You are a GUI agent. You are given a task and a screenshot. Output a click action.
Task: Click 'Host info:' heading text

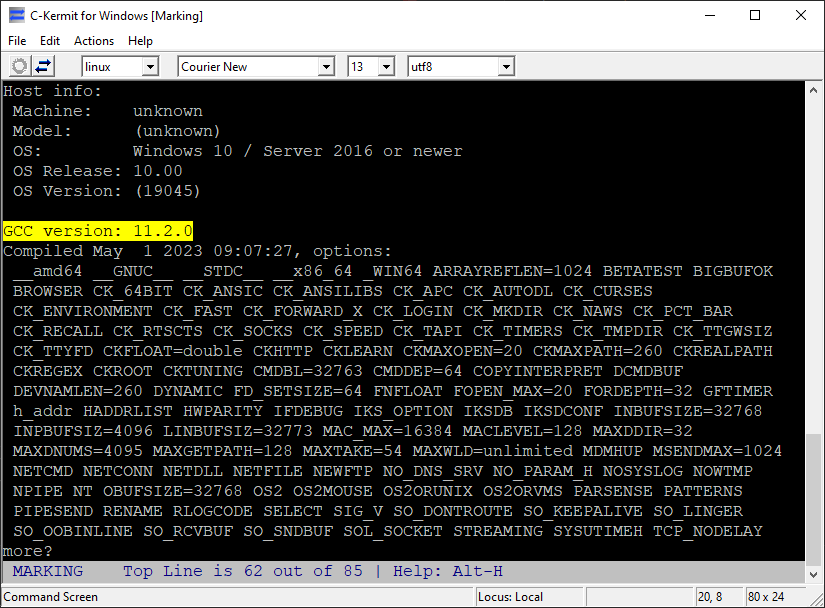[52, 91]
